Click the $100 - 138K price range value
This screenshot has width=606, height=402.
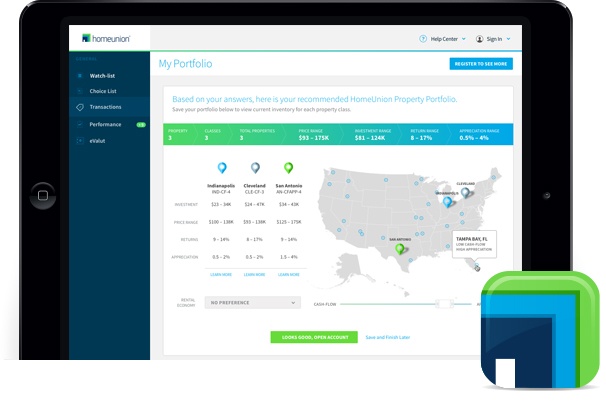[221, 222]
